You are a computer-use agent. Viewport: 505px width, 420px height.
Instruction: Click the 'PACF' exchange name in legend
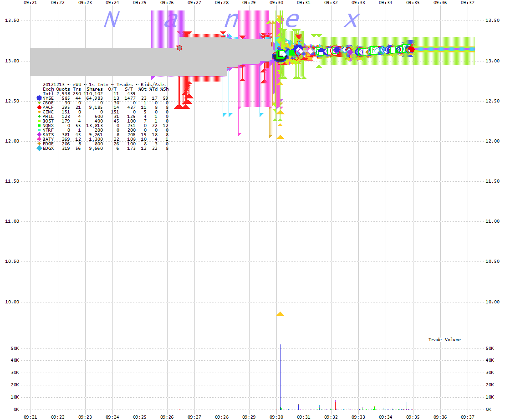point(48,107)
